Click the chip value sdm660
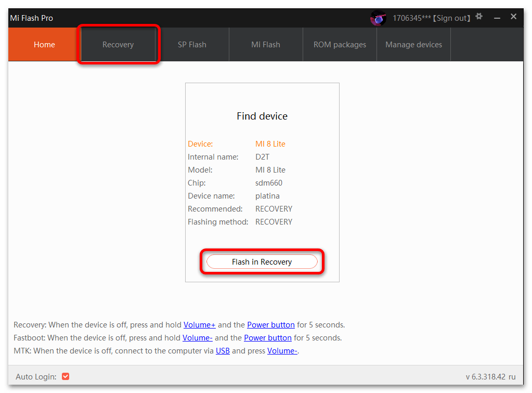 coord(269,183)
